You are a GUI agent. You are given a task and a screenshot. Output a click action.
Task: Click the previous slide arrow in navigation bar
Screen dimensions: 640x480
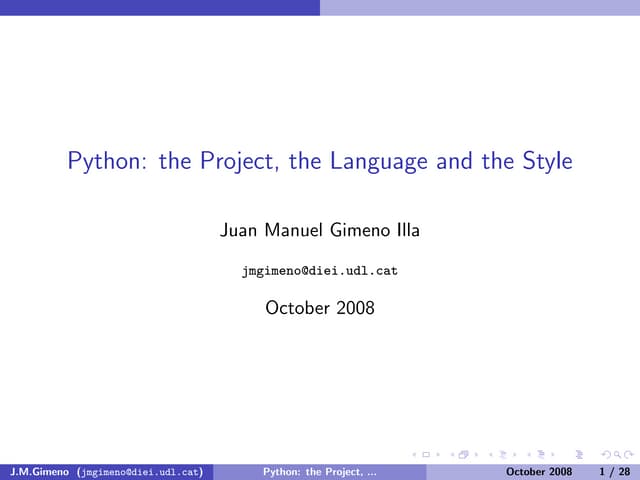[x=415, y=456]
